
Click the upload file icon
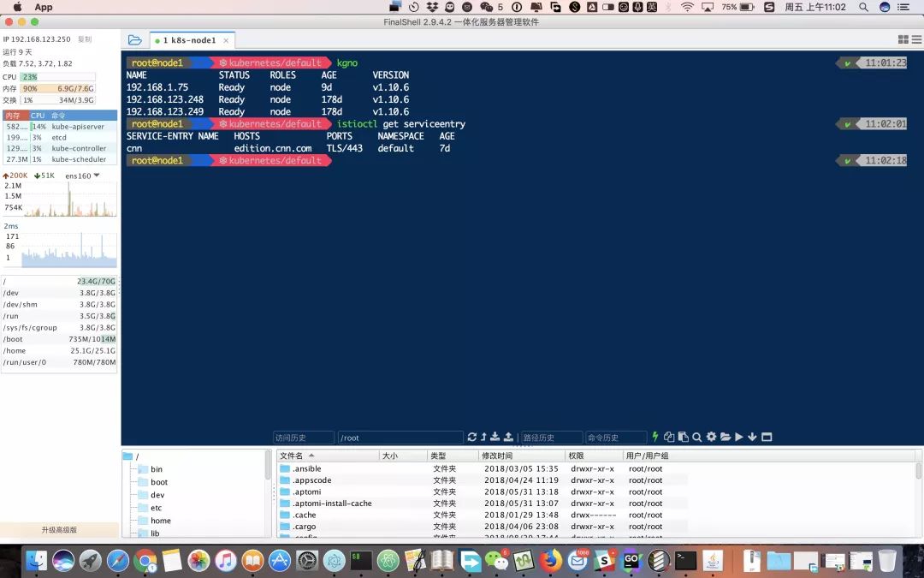(508, 437)
